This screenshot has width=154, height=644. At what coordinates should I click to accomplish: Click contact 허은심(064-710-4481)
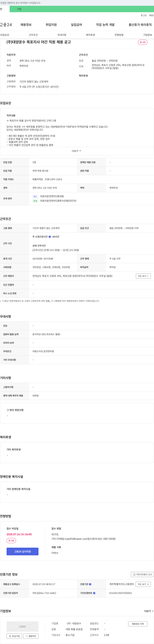point(44,593)
